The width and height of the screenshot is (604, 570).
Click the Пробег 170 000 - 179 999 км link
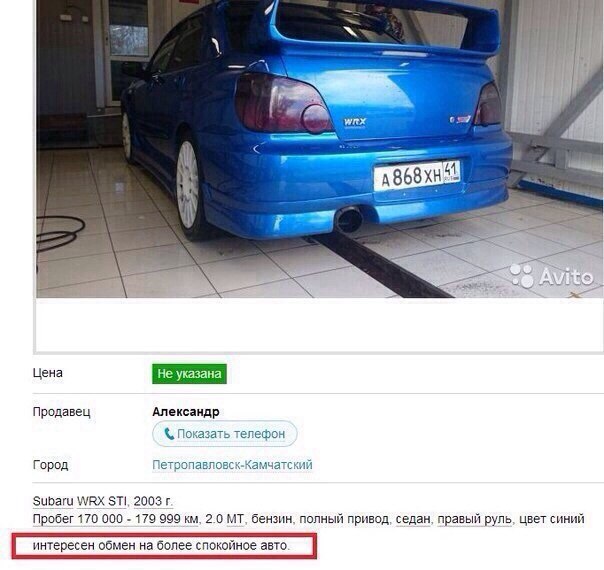point(116,519)
